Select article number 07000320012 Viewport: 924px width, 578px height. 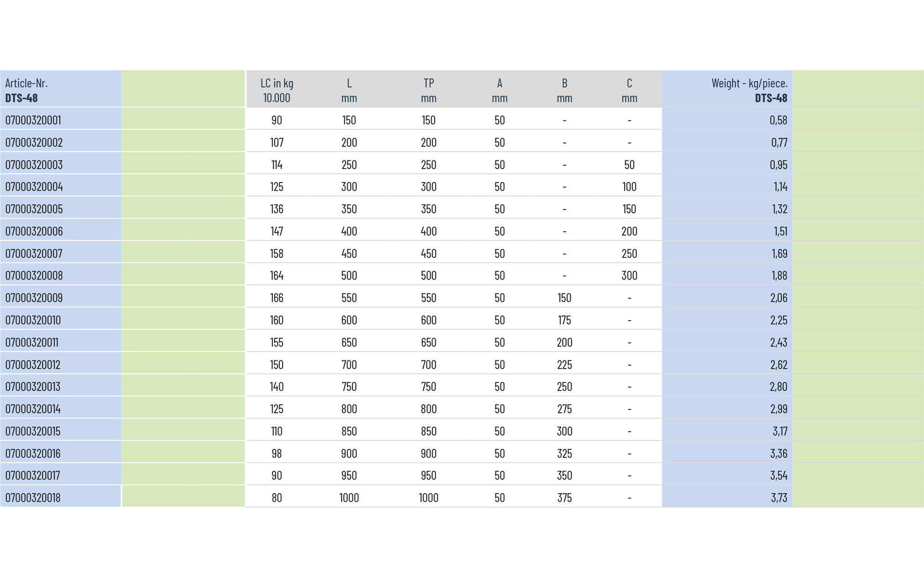(x=33, y=365)
